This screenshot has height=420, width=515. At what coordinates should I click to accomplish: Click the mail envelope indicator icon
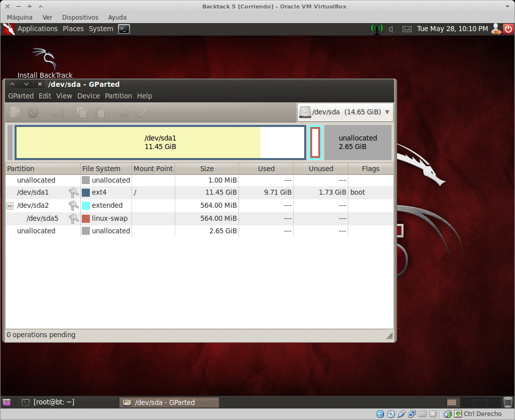coord(407,29)
